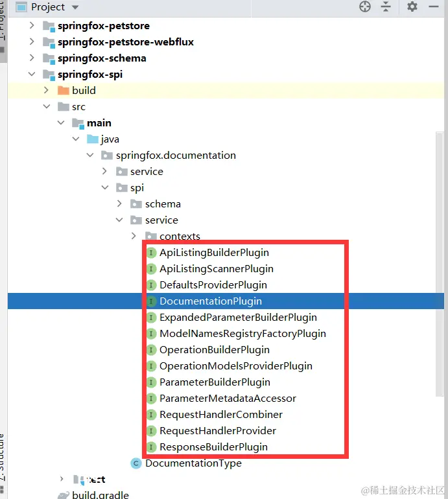This screenshot has height=499, width=448.
Task: Select the highlighted DocumentationPlugin entry
Action: pyautogui.click(x=211, y=301)
